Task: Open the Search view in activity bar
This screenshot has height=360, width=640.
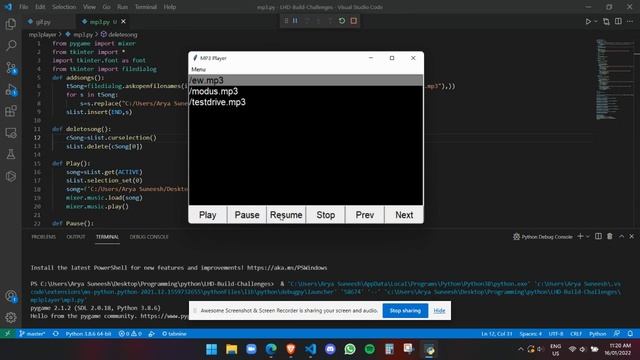Action: coord(11,45)
